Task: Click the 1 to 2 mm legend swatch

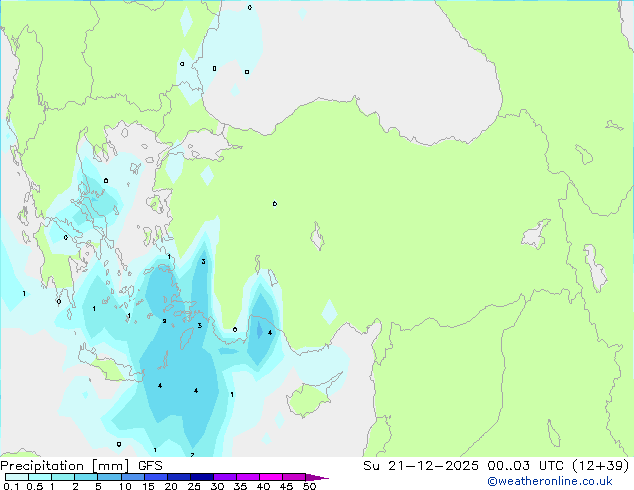Action: [x=63, y=477]
